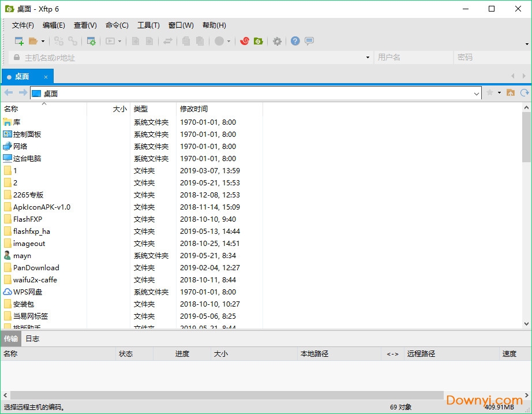Go to home directory via home folder icon
Viewport: 532px width, 414px height.
tap(511, 92)
